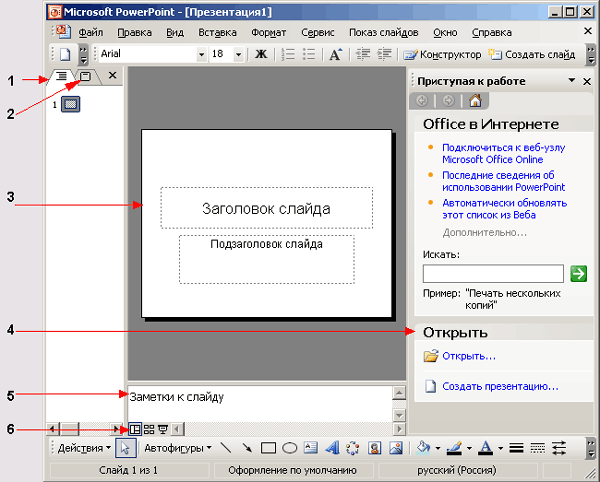Open the Конструктор design pane

tap(442, 55)
